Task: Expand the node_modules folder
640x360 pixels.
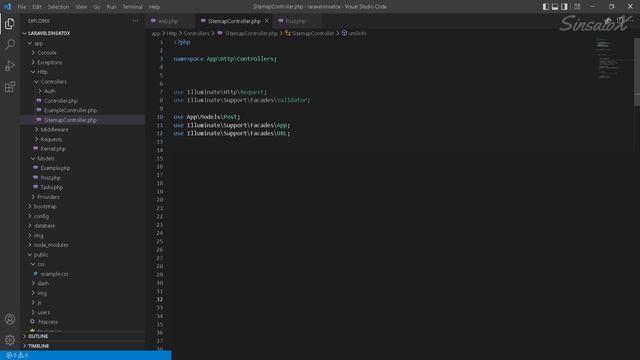Action: pyautogui.click(x=51, y=245)
